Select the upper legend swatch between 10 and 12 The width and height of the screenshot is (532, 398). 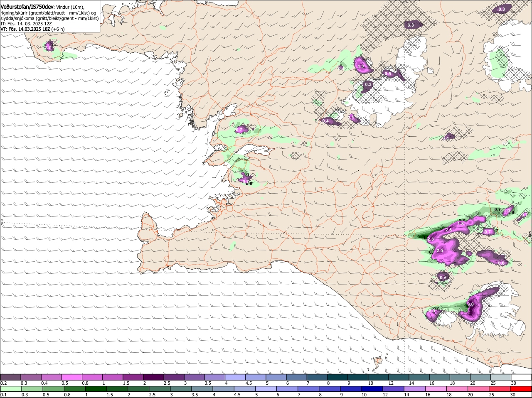pos(379,377)
